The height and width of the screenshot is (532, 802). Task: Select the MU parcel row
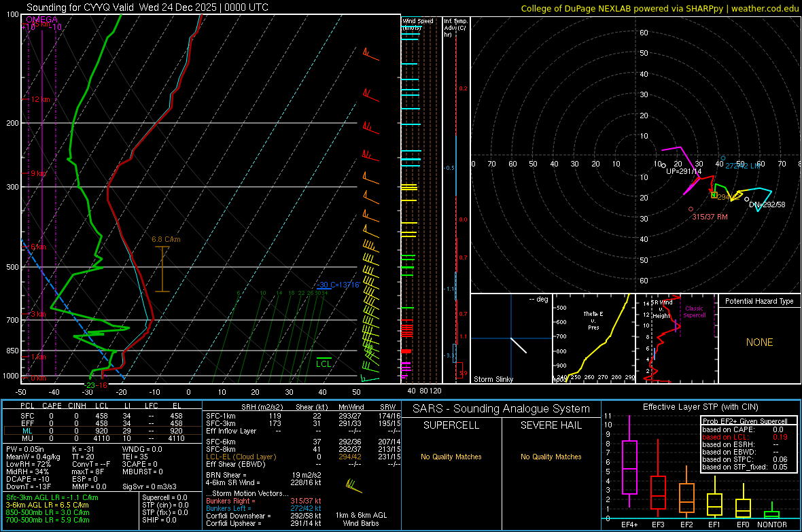(x=102, y=438)
